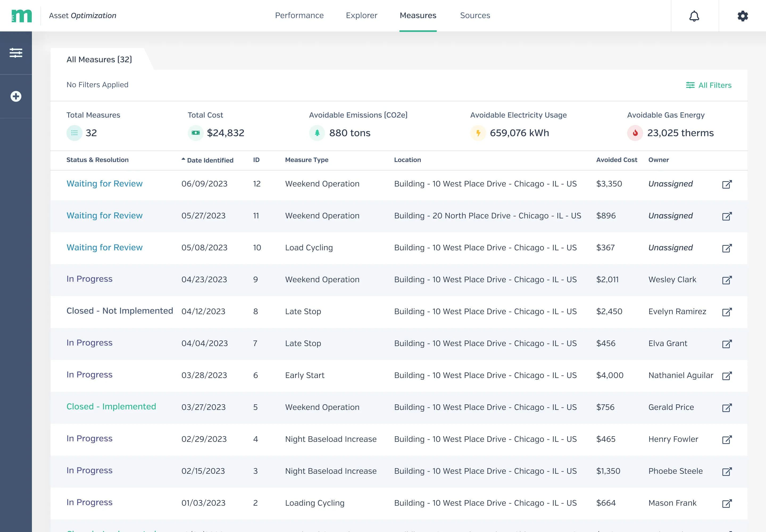Open Mason Frank's measure details icon
Viewport: 766px width, 532px height.
(x=727, y=503)
